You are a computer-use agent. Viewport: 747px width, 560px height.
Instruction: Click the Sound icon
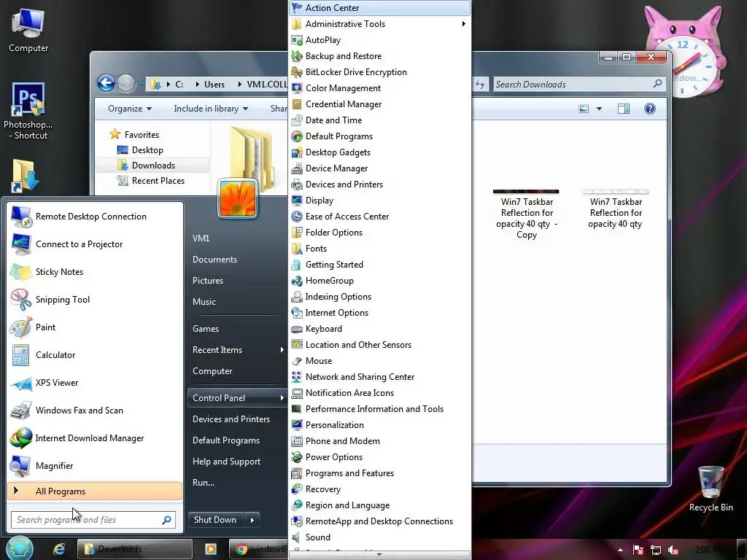(x=297, y=537)
